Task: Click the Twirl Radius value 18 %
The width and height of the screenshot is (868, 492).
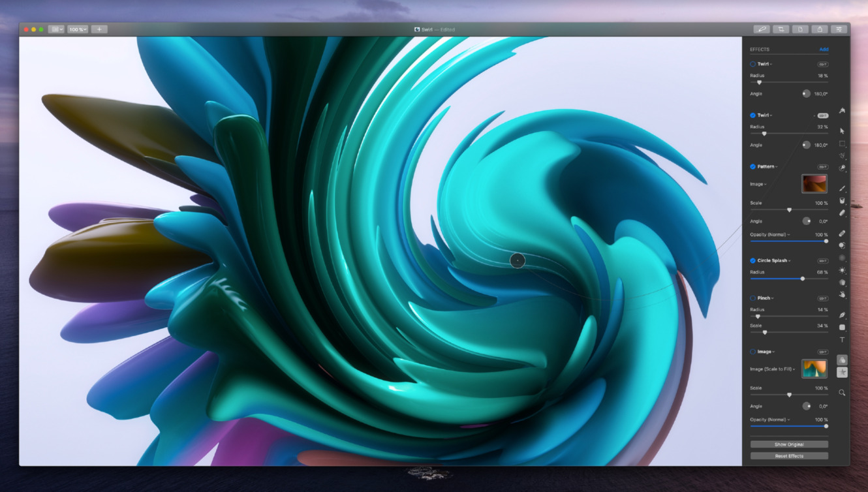Action: point(822,76)
